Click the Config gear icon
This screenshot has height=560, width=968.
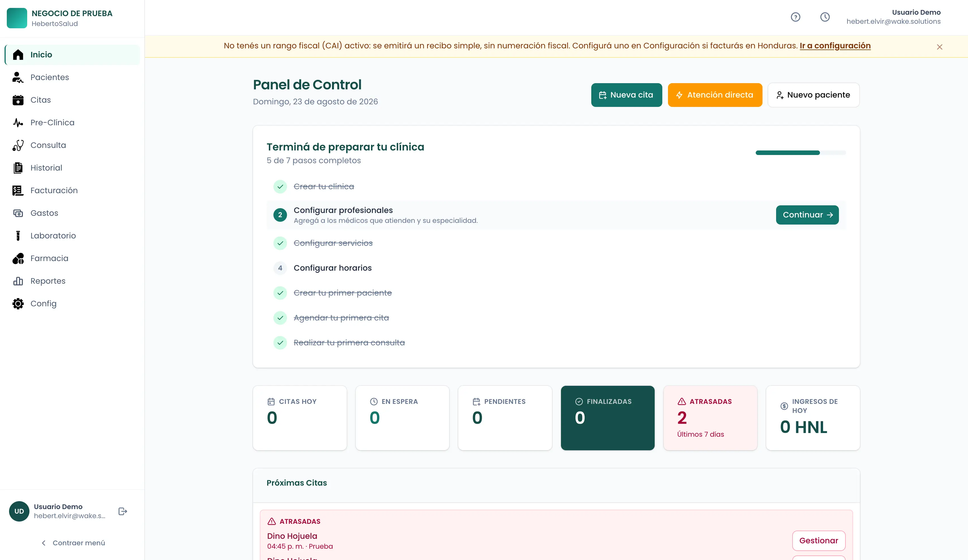click(18, 303)
